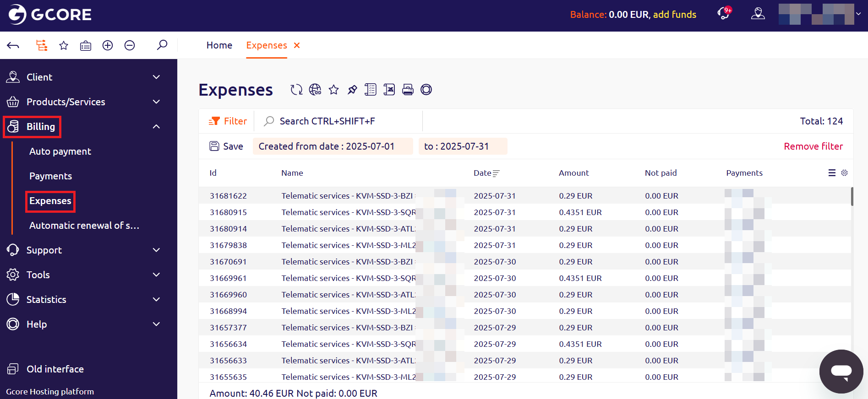
Task: Select expense row with Id 31657377
Action: point(524,328)
